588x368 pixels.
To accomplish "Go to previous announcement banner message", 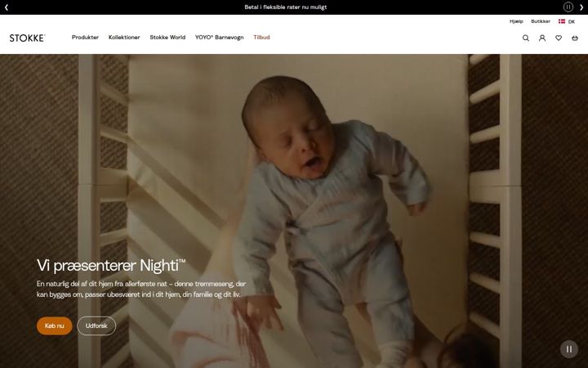I will [7, 7].
